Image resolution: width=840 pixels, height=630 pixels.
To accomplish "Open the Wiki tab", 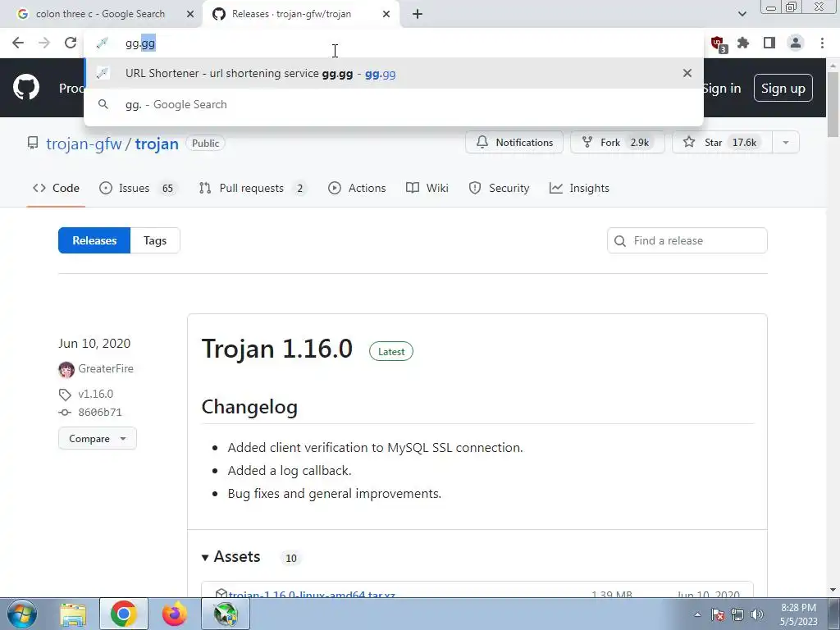I will [427, 188].
